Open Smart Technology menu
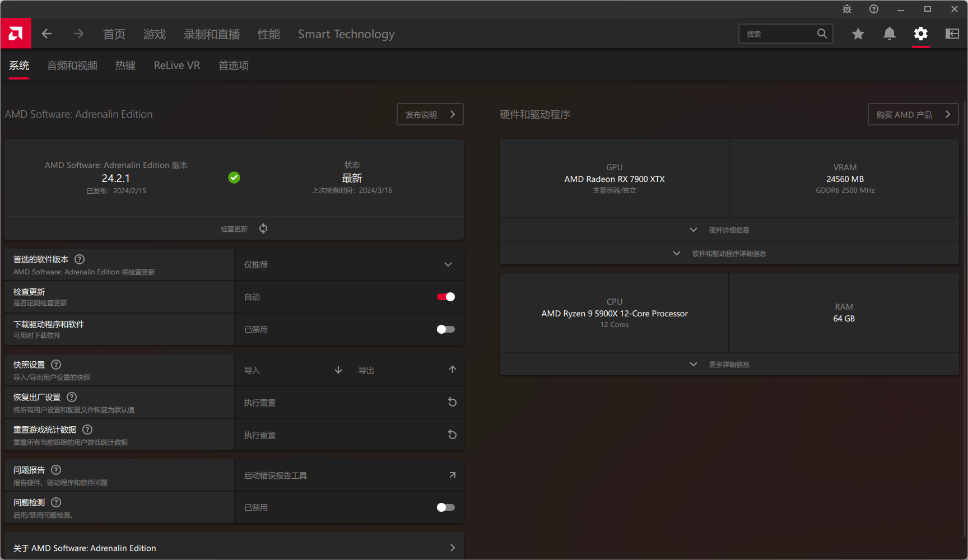968x560 pixels. pos(346,34)
